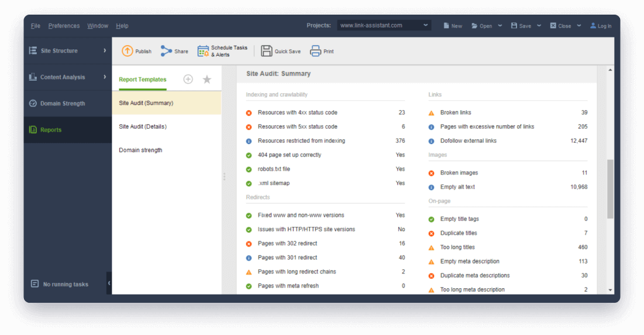The width and height of the screenshot is (644, 335).
Task: Click the Open folder icon
Action: point(474,26)
